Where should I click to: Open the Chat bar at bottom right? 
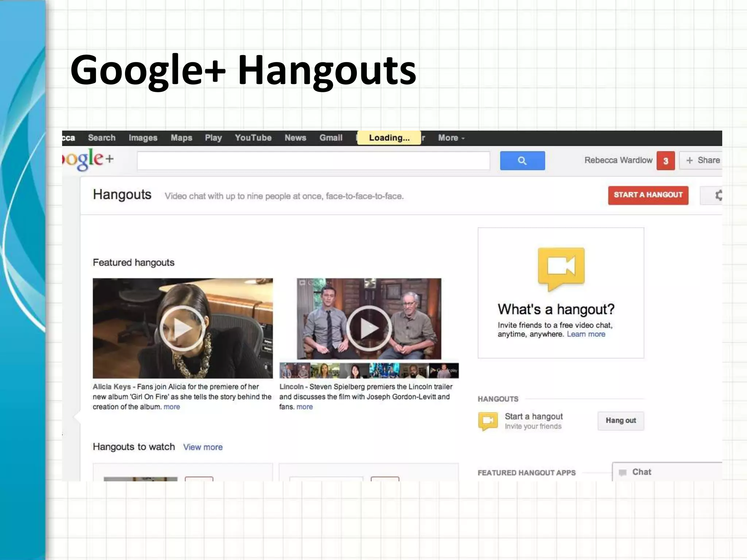pos(667,472)
